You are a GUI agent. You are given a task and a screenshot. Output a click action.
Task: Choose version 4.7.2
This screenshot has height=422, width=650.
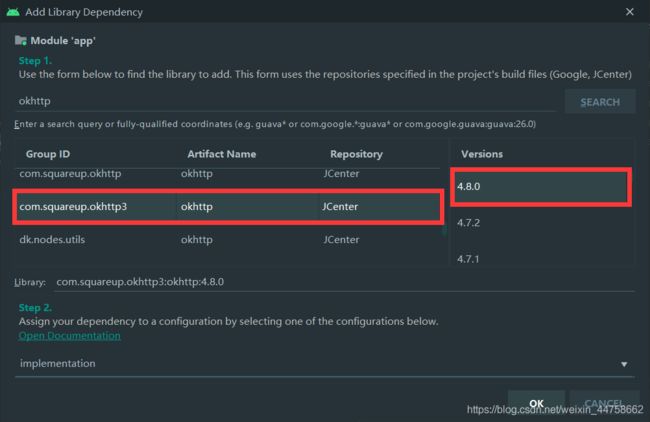pyautogui.click(x=541, y=223)
